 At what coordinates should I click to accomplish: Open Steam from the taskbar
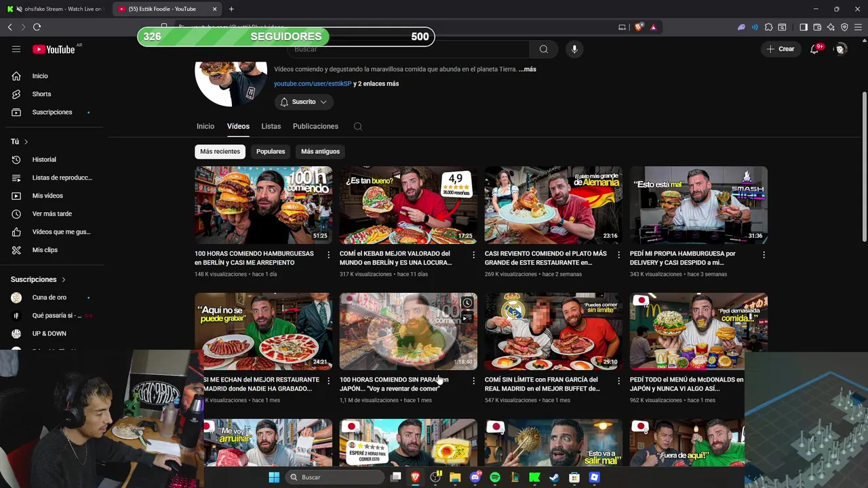click(x=554, y=477)
